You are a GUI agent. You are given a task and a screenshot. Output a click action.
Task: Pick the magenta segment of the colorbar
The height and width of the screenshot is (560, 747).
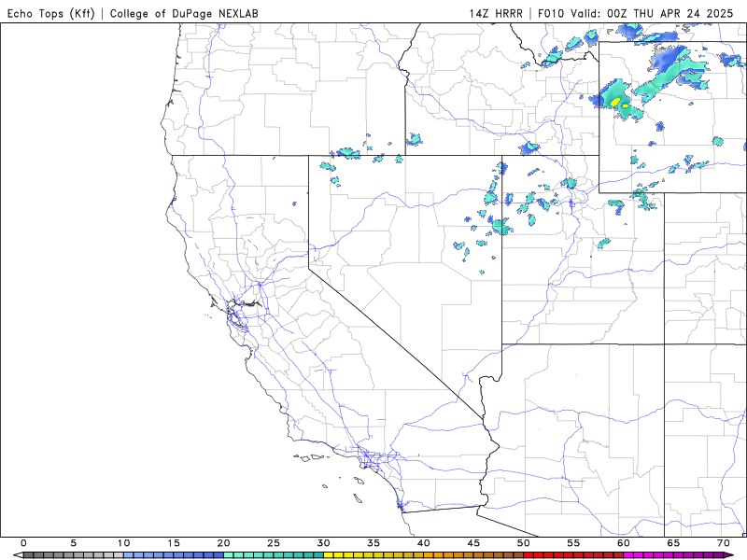coord(673,555)
